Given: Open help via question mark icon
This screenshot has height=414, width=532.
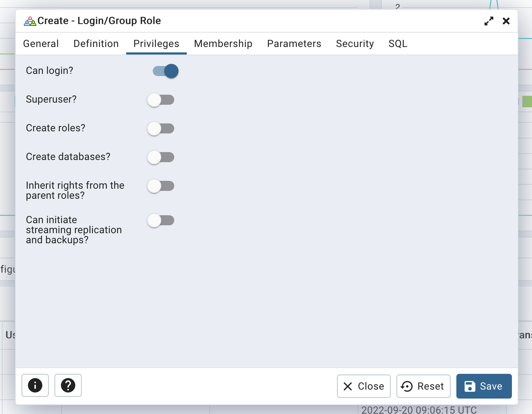Looking at the screenshot, I should (68, 386).
